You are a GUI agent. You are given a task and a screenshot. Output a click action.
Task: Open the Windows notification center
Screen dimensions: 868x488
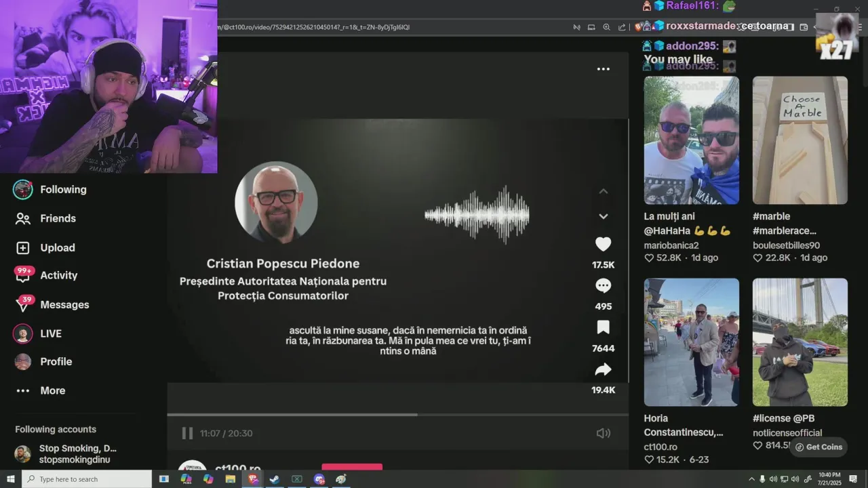(x=853, y=479)
